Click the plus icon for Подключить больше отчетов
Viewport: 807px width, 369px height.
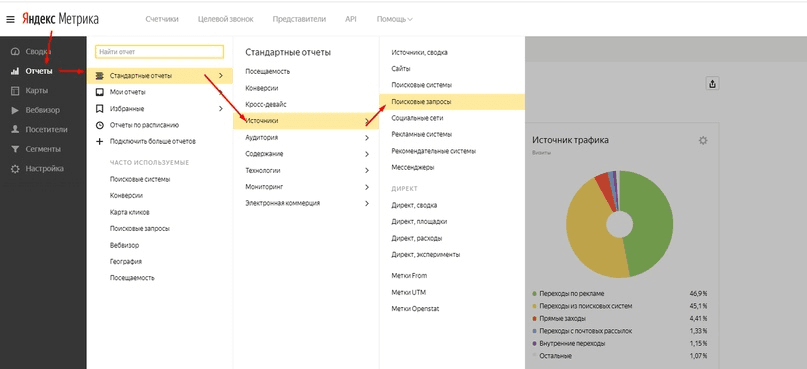click(100, 141)
